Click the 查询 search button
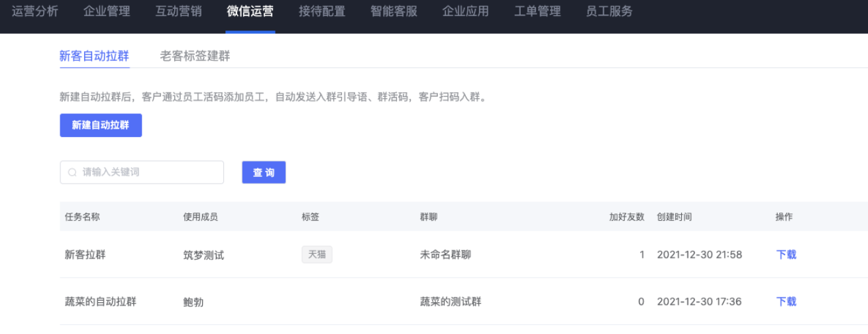The height and width of the screenshot is (334, 868). (x=264, y=172)
